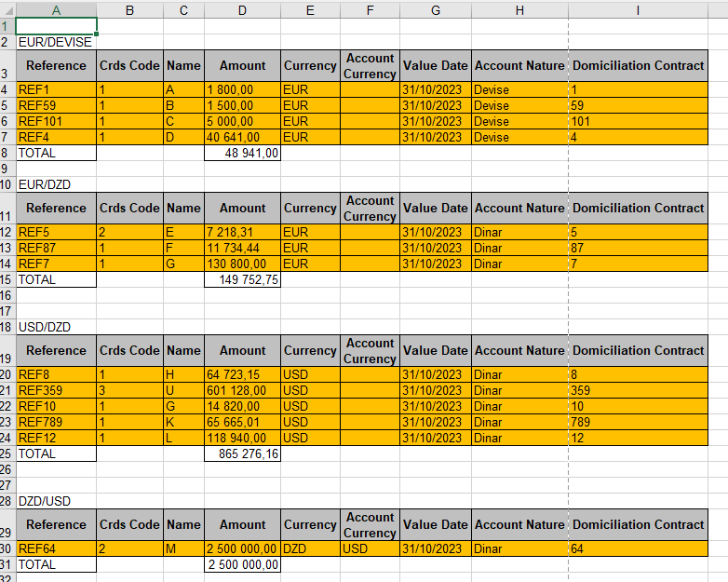Click amount 601 128,00
This screenshot has width=728, height=582.
[x=242, y=390]
